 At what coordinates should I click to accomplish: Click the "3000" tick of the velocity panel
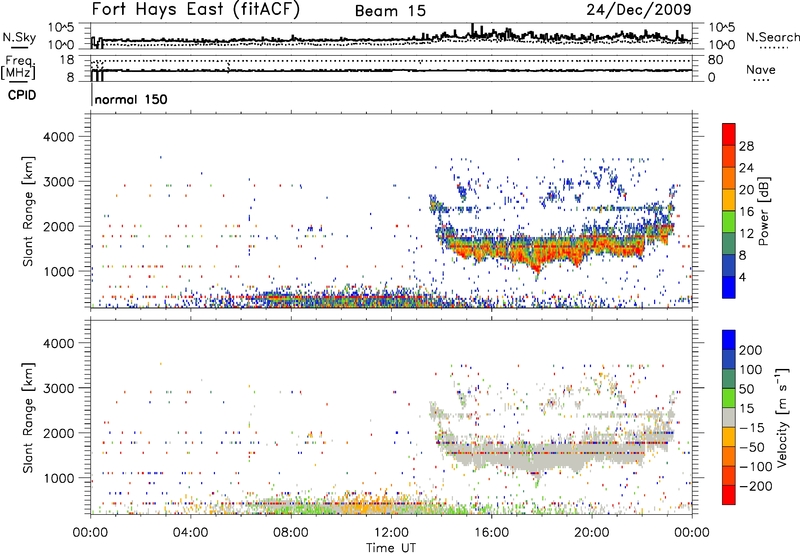click(x=58, y=388)
